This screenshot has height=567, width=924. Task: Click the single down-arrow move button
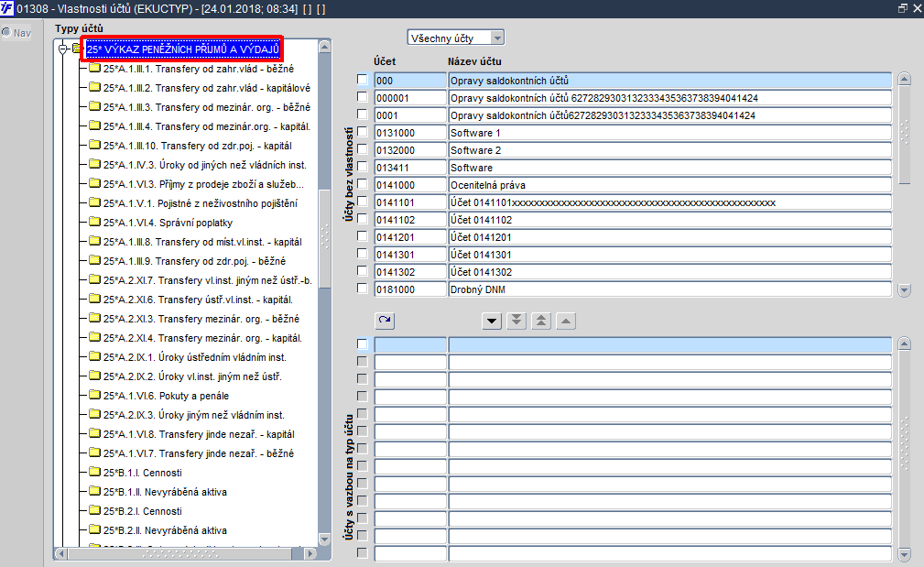pyautogui.click(x=493, y=321)
